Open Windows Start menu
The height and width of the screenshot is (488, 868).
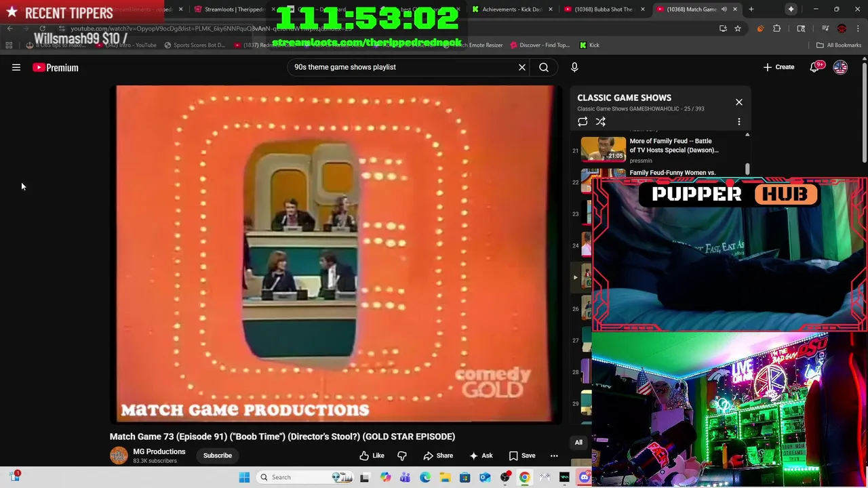click(244, 477)
